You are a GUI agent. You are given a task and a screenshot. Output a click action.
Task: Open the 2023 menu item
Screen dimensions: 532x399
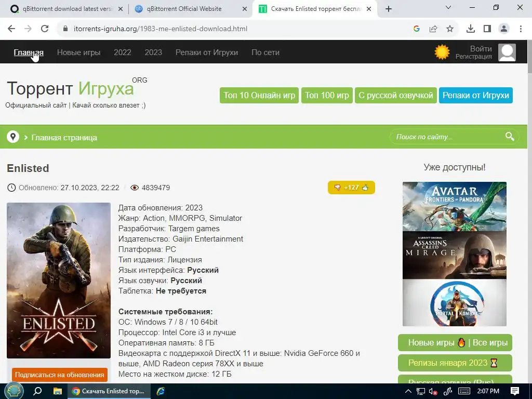(x=153, y=52)
